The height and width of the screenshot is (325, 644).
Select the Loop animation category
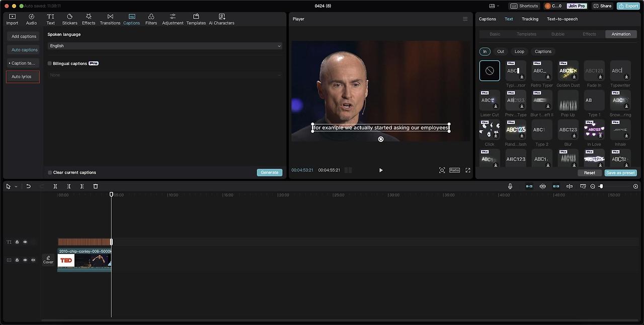pos(519,51)
